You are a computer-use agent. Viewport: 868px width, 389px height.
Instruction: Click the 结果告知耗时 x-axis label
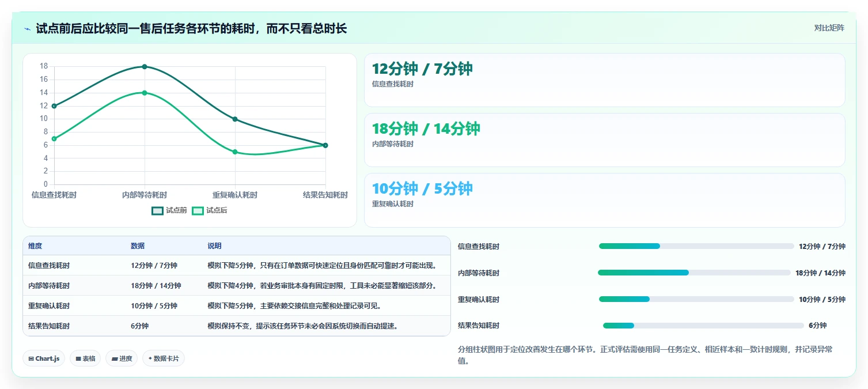pos(325,195)
